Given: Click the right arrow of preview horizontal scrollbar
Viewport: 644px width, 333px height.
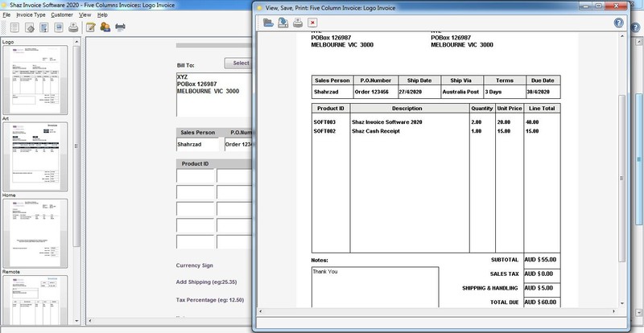Looking at the screenshot, I should [614, 311].
